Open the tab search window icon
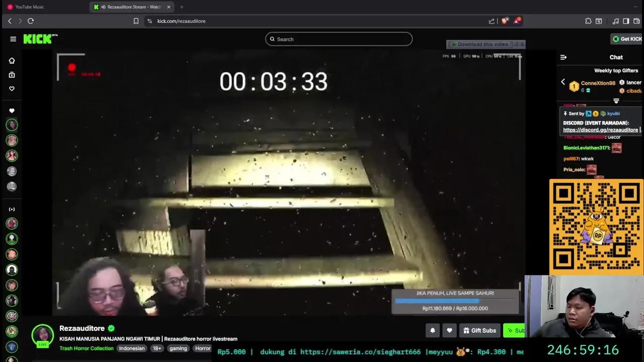The image size is (644, 362). pyautogui.click(x=599, y=21)
